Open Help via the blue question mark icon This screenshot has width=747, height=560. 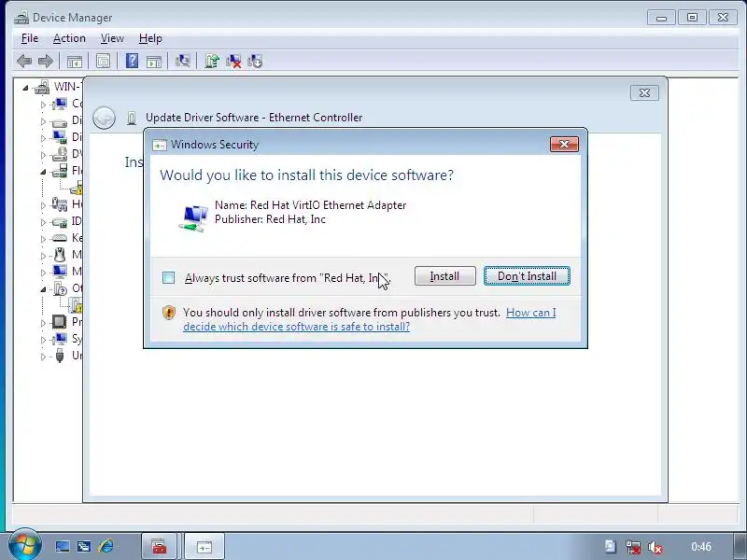click(x=132, y=61)
